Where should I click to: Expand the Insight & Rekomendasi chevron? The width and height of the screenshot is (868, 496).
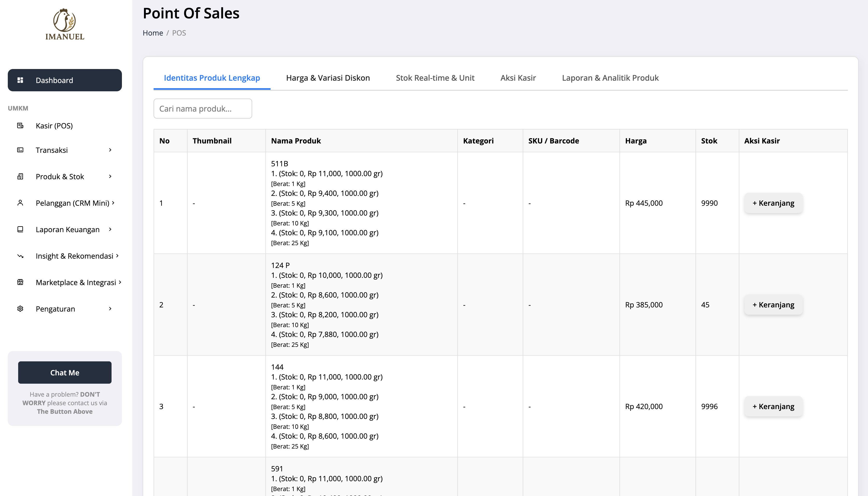[117, 256]
